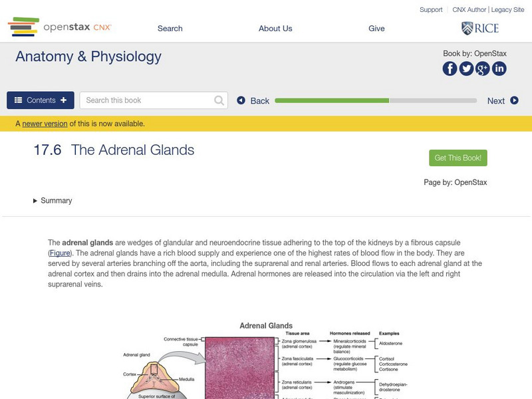Click the search magnifier icon
Viewport: 532px width, 399px height.
pos(219,100)
